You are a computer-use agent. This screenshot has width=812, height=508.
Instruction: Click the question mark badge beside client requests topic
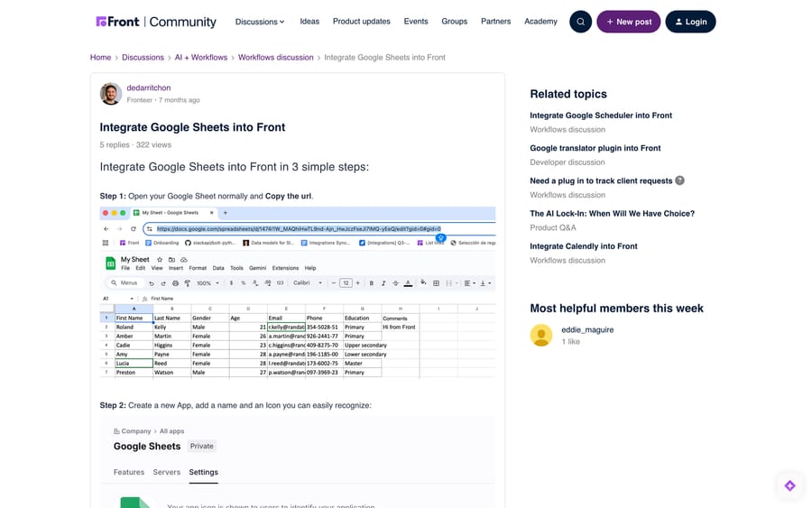click(680, 180)
